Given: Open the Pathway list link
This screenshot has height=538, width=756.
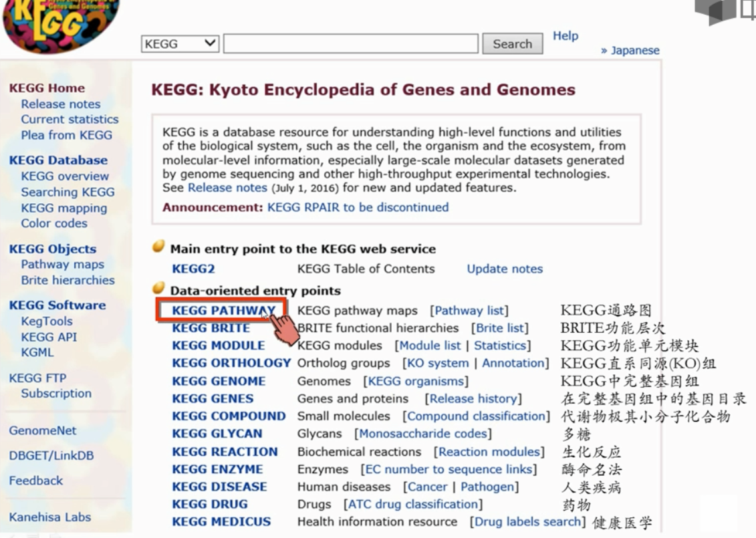Looking at the screenshot, I should coord(469,311).
